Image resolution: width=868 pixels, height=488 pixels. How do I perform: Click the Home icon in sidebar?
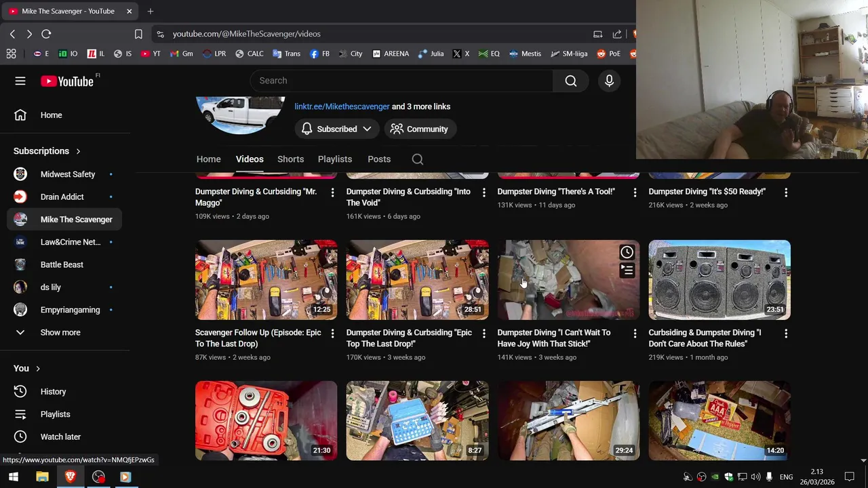(x=20, y=115)
